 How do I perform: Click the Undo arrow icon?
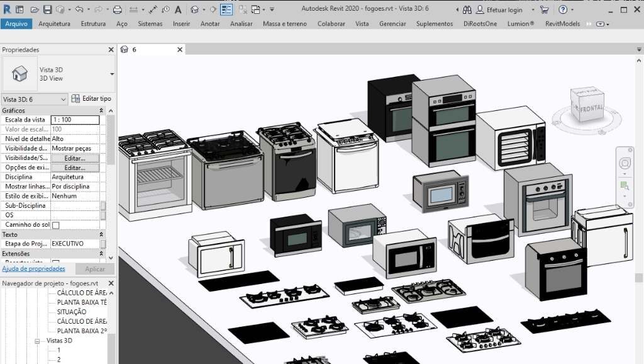[79, 9]
